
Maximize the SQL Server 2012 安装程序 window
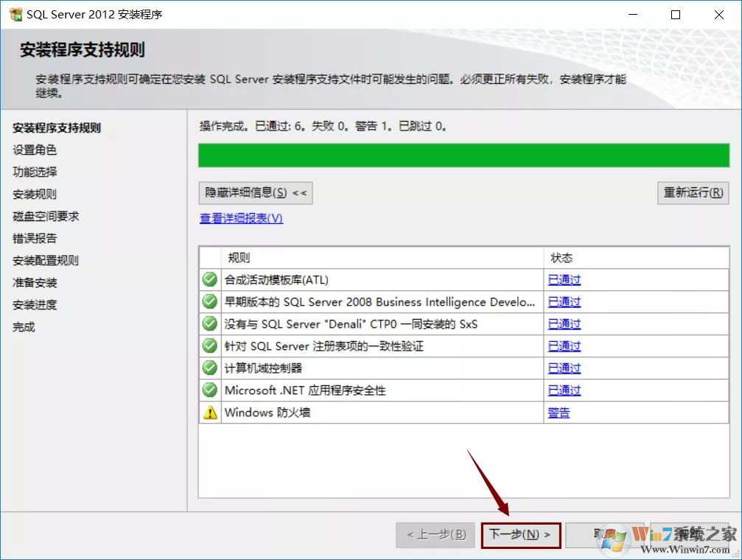[x=676, y=15]
